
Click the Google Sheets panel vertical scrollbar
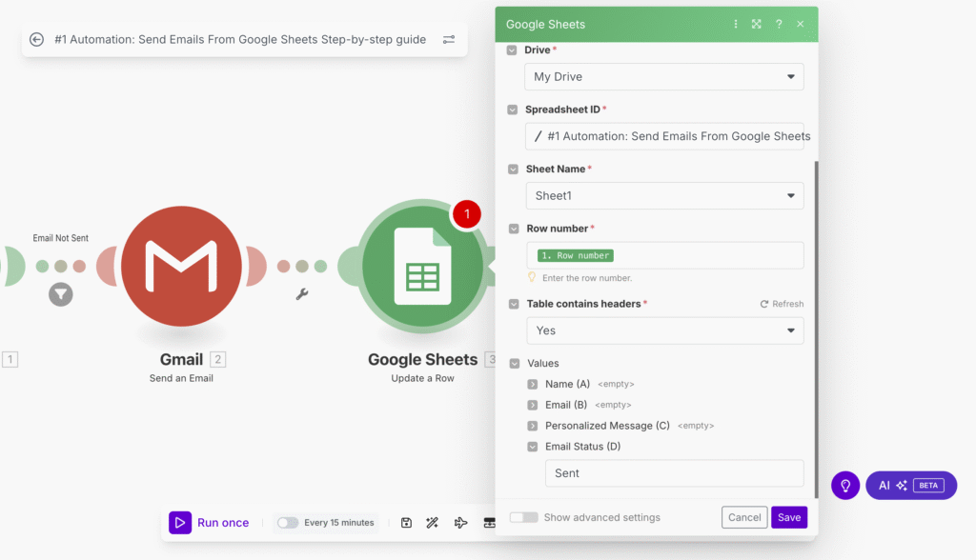pos(816,330)
